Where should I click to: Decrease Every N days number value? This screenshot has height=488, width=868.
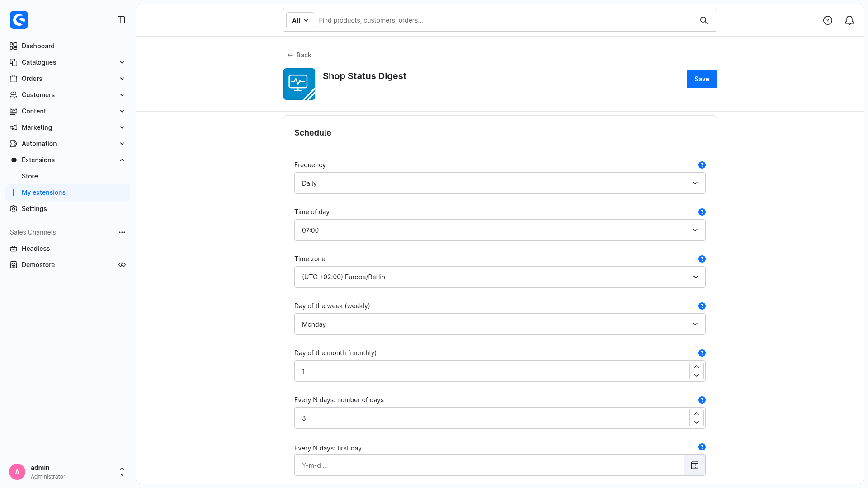[x=697, y=422]
